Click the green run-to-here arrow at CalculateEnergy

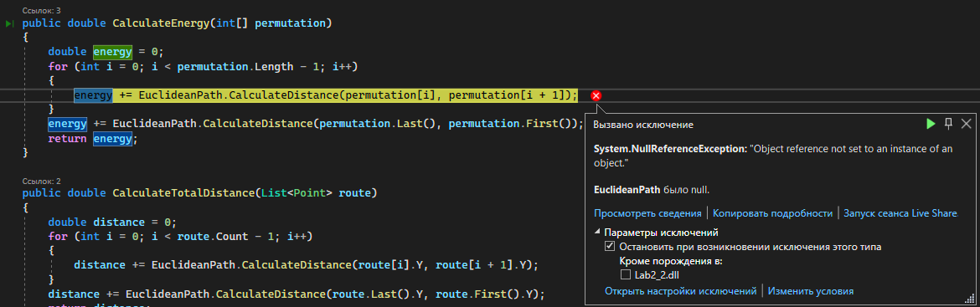coord(9,23)
